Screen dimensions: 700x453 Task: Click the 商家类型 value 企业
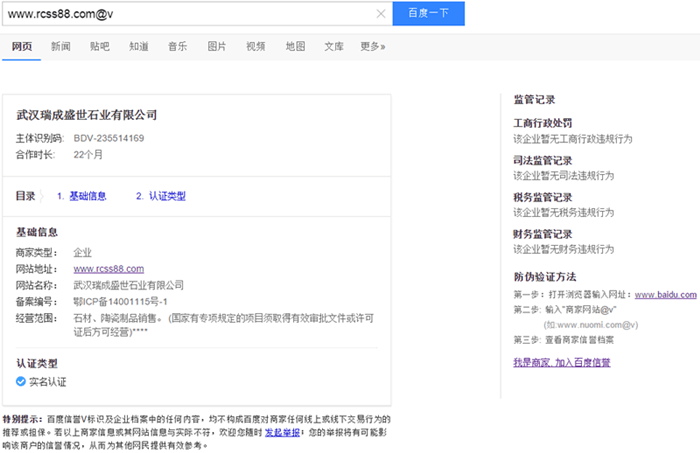tap(82, 253)
